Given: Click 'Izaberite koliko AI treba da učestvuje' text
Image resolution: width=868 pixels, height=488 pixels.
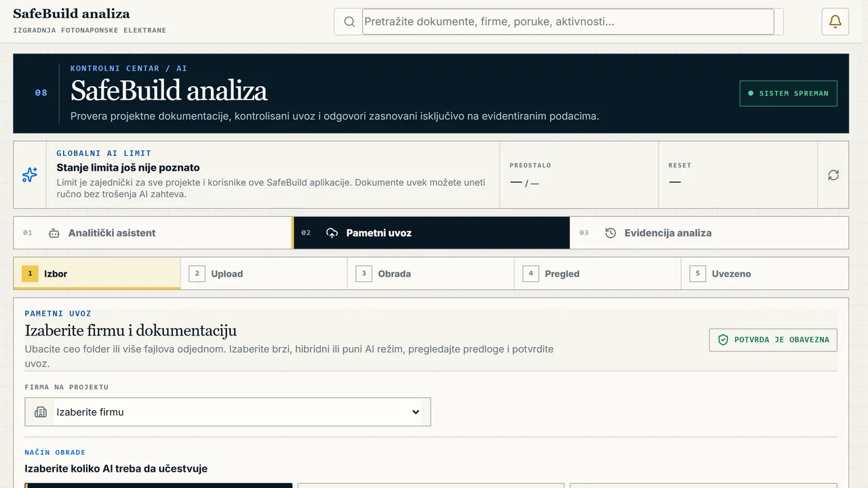Looking at the screenshot, I should (x=116, y=468).
